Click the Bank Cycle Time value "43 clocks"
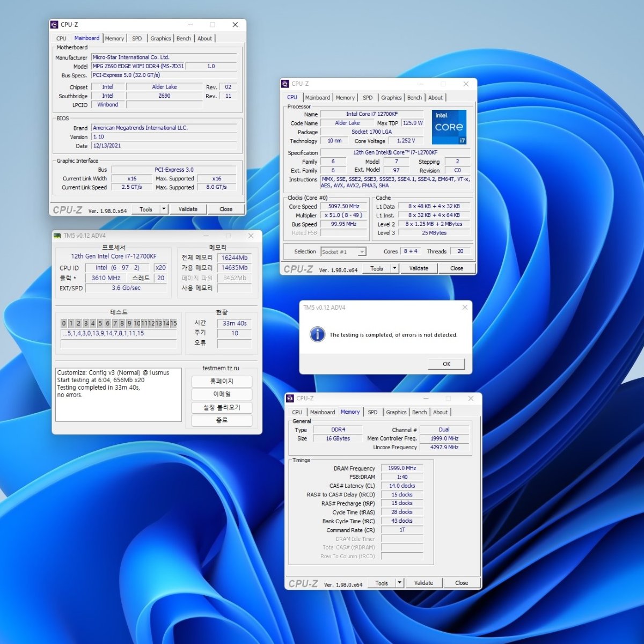The height and width of the screenshot is (644, 644). (x=402, y=521)
